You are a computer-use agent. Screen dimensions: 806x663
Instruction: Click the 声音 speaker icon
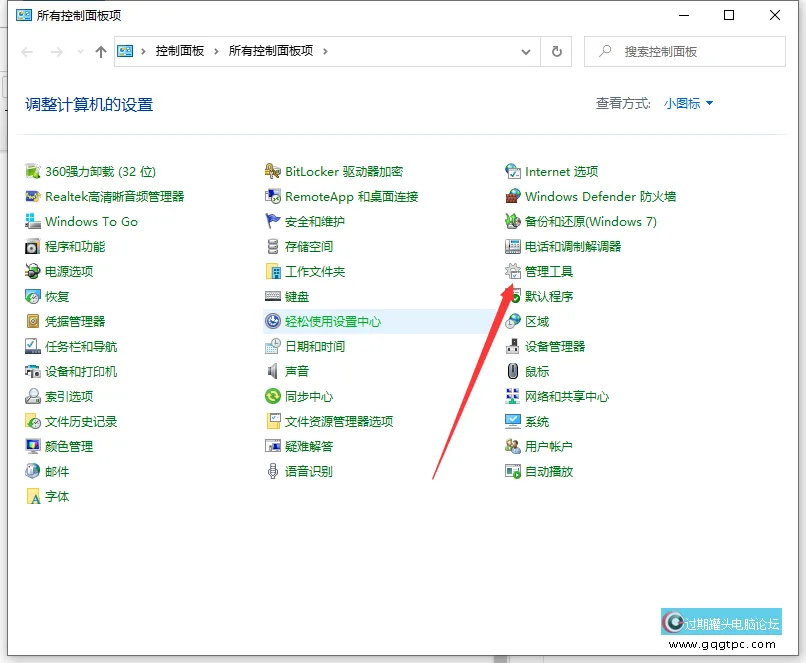pos(273,372)
